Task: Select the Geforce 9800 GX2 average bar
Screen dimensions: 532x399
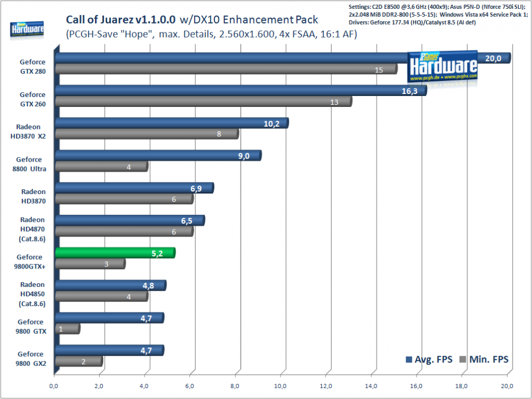Action: point(110,350)
